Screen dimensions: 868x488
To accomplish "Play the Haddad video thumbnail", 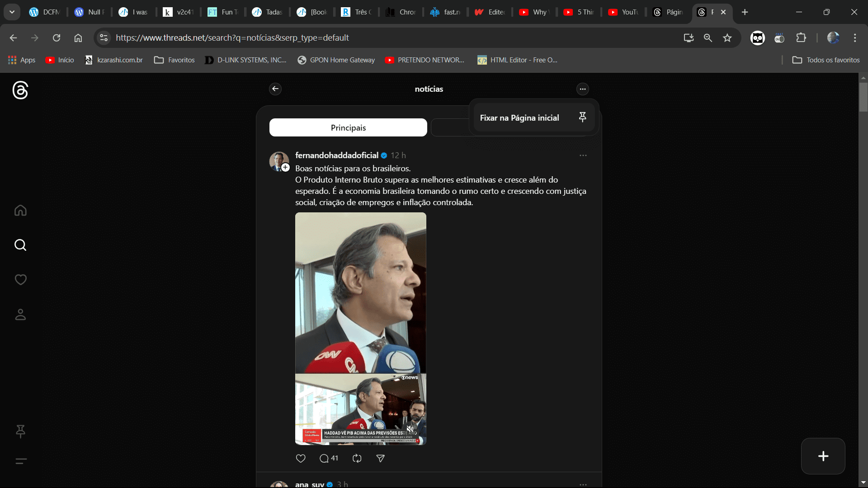I will (360, 316).
